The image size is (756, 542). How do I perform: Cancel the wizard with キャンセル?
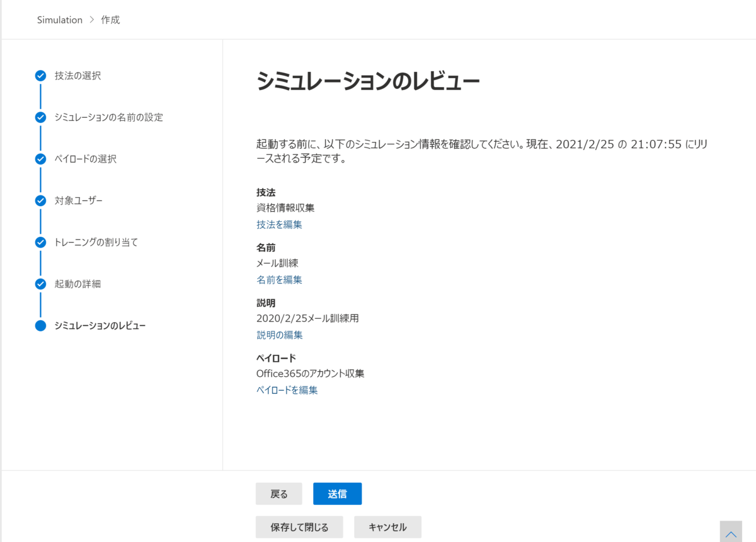click(x=387, y=527)
